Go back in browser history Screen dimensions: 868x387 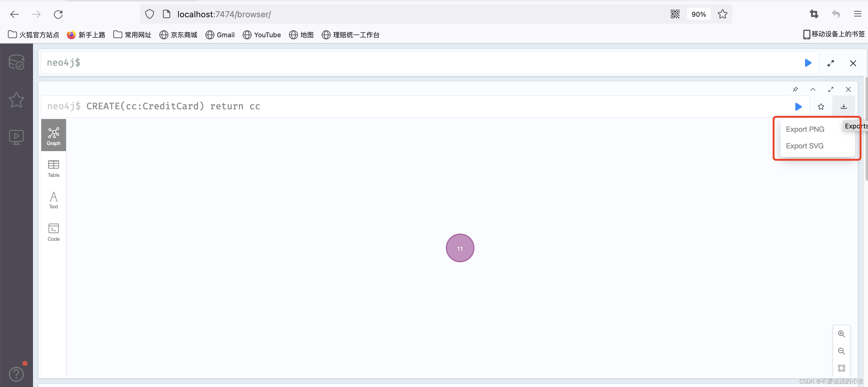pyautogui.click(x=15, y=14)
